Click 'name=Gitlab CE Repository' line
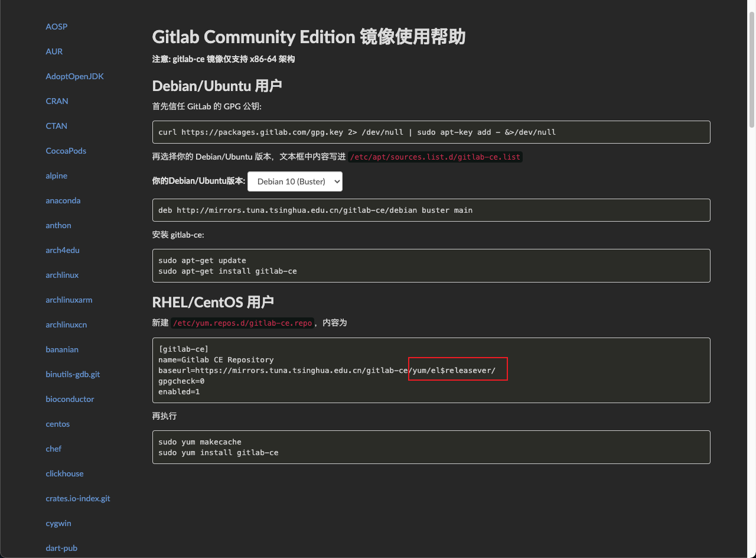Screen dimensions: 756x558 216,359
